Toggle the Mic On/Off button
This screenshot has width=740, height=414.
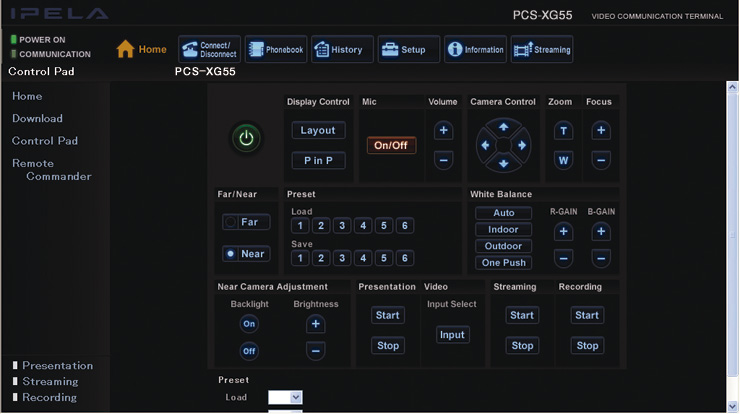390,145
